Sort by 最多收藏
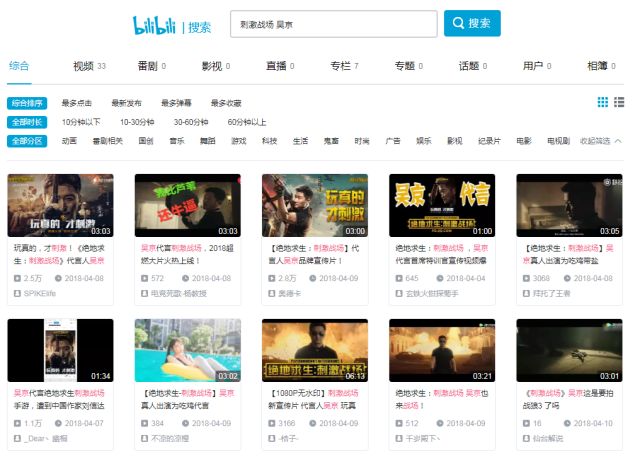 (x=226, y=103)
